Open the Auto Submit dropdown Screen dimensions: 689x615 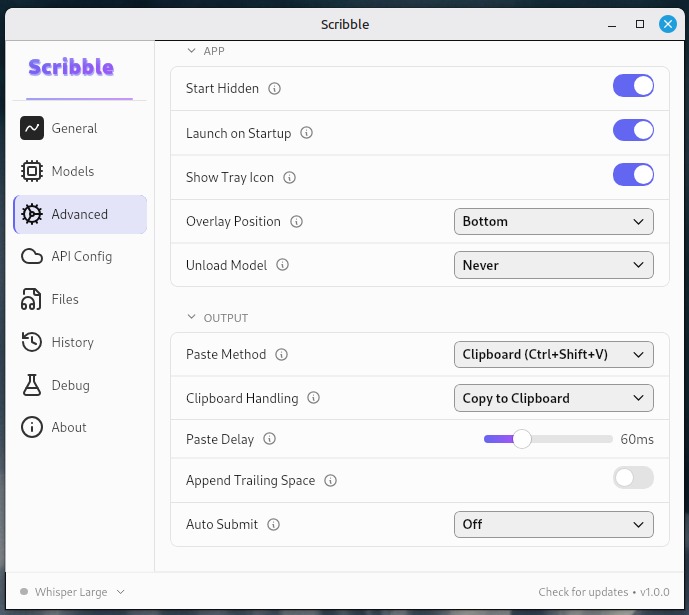click(554, 525)
